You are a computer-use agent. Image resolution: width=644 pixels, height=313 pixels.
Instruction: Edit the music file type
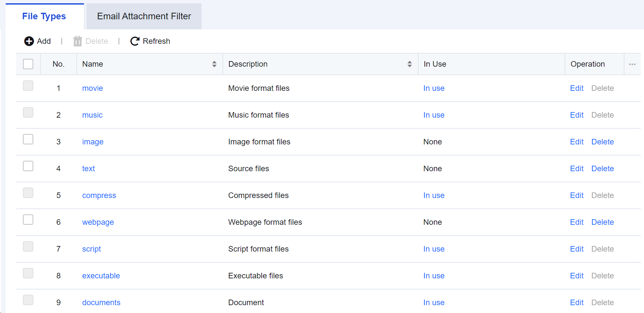point(576,115)
